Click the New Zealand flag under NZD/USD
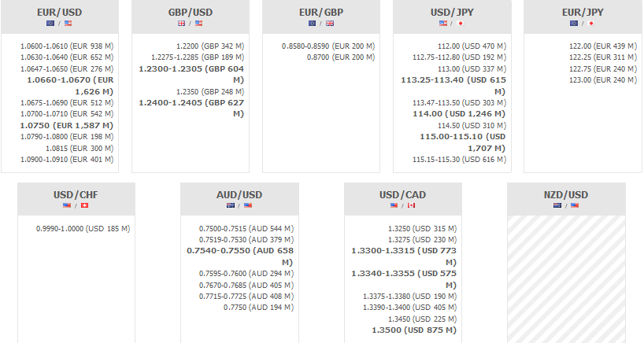Screen dimensions: 644x343 tap(557, 206)
